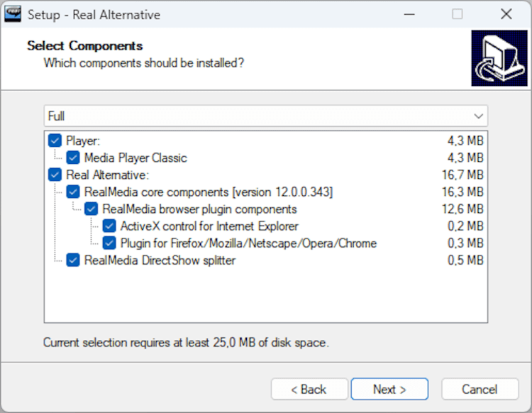Click the Next button
The width and height of the screenshot is (532, 413).
[389, 389]
